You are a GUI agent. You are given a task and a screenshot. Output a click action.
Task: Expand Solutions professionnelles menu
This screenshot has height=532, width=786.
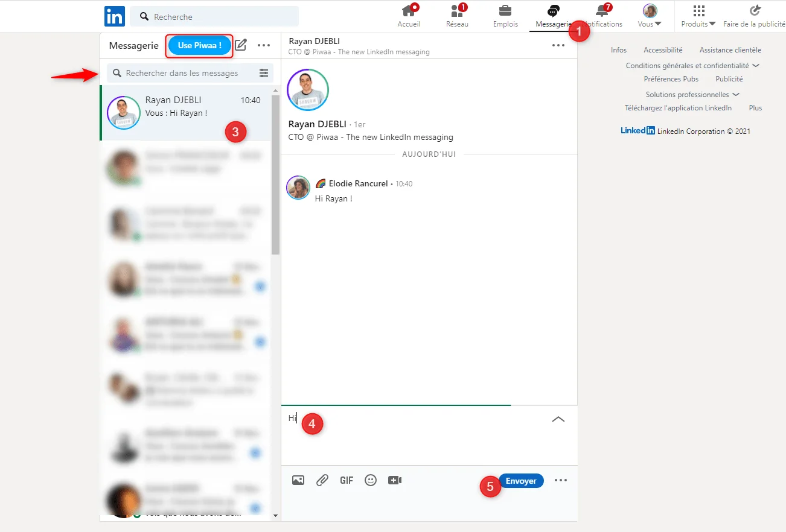pyautogui.click(x=692, y=95)
